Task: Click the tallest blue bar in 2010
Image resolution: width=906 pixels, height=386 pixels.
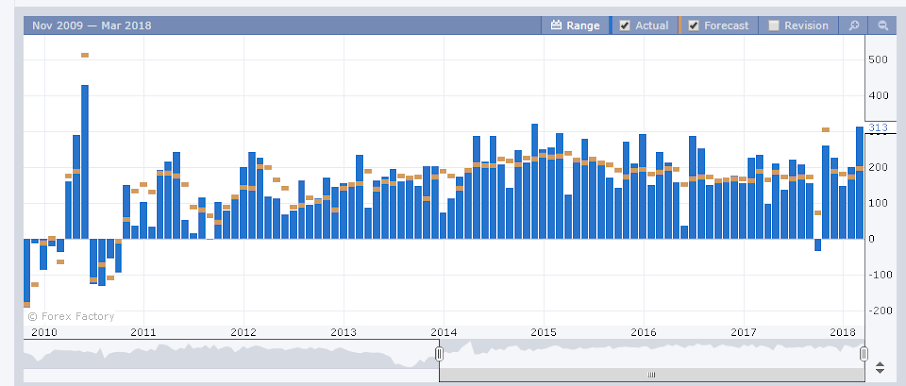Action: 85,162
